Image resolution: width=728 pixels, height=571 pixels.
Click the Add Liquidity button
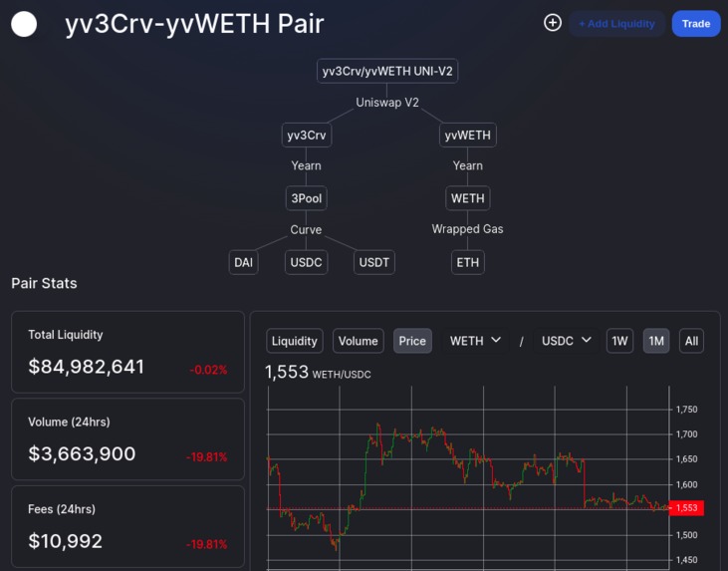tap(616, 24)
